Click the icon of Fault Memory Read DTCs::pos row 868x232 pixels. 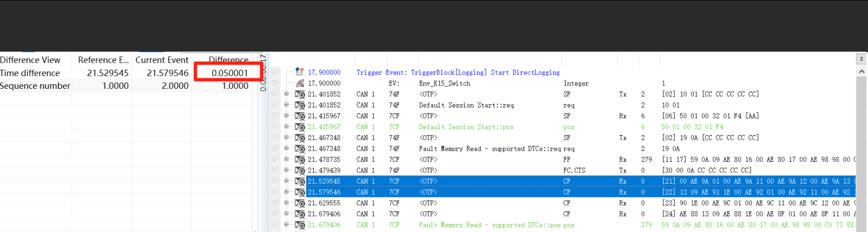point(300,225)
